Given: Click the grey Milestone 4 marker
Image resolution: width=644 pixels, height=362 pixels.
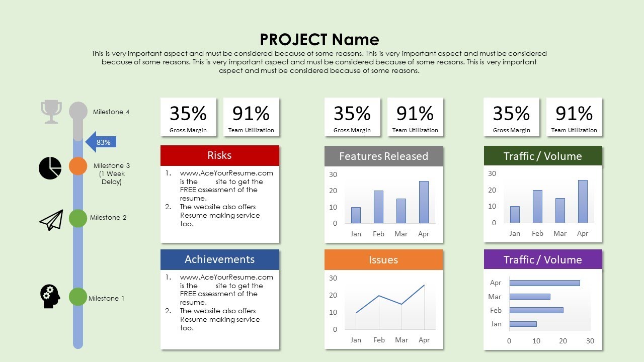Looking at the screenshot, I should pyautogui.click(x=78, y=112).
